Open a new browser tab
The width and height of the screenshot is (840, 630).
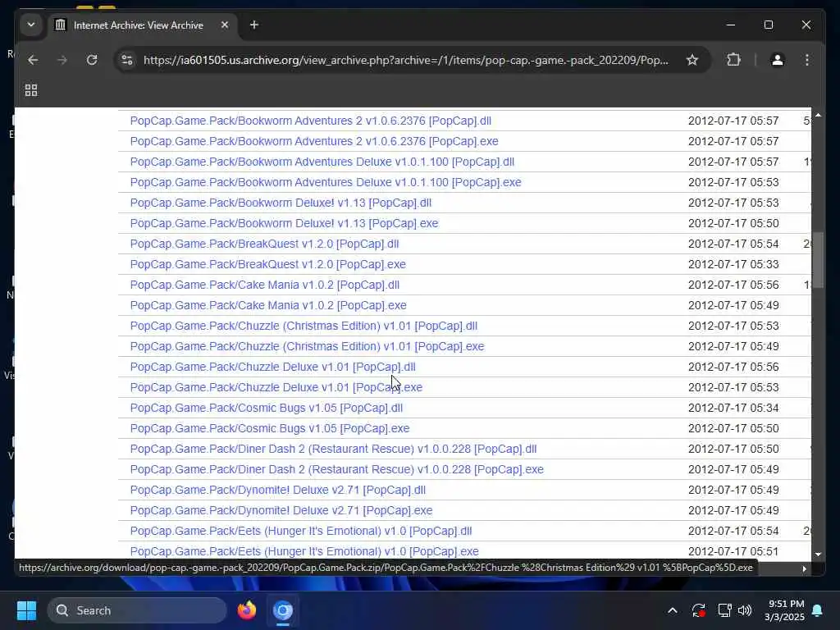(x=254, y=25)
